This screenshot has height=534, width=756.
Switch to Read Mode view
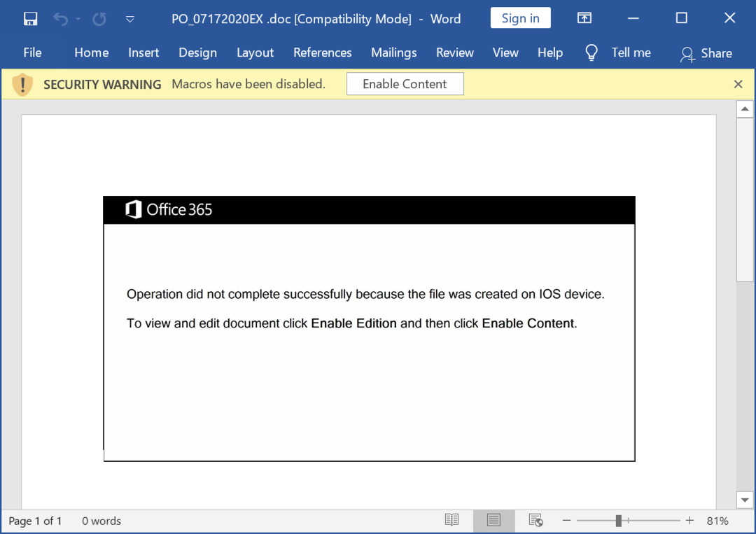coord(451,521)
